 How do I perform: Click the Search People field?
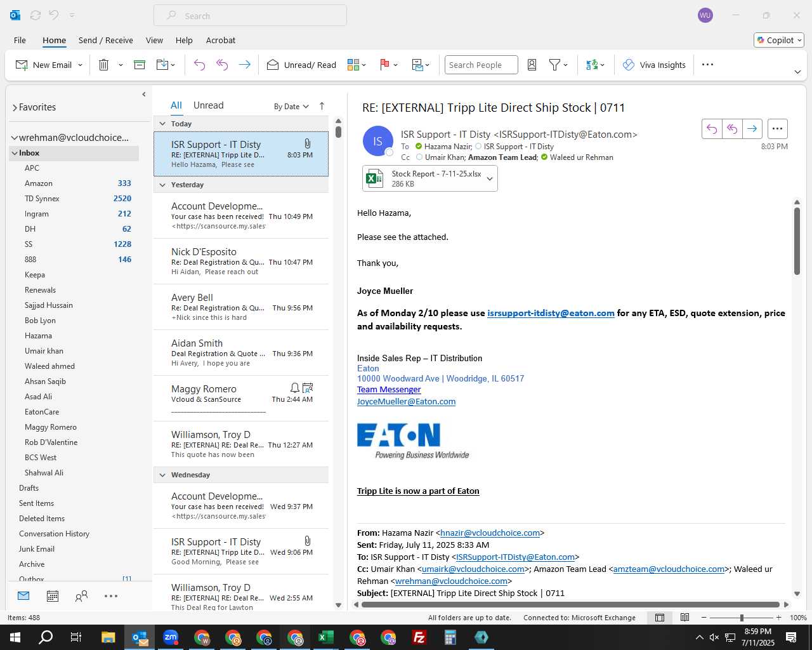click(x=481, y=65)
